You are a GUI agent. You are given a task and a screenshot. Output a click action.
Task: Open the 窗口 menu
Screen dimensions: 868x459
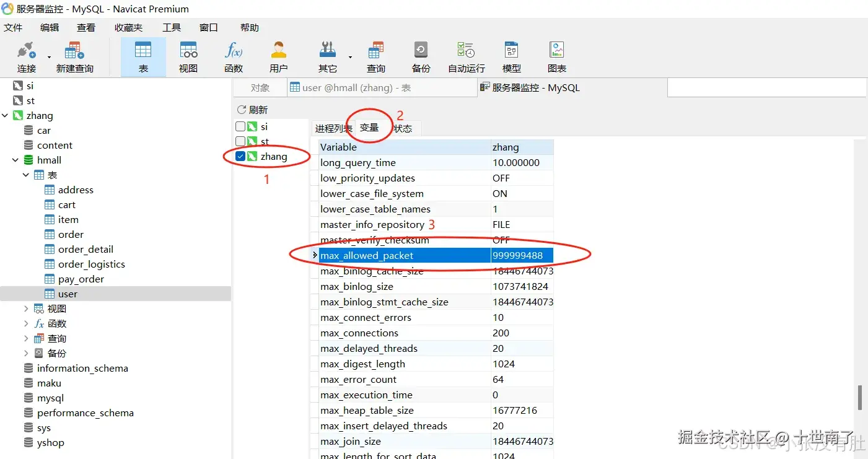[x=209, y=28]
